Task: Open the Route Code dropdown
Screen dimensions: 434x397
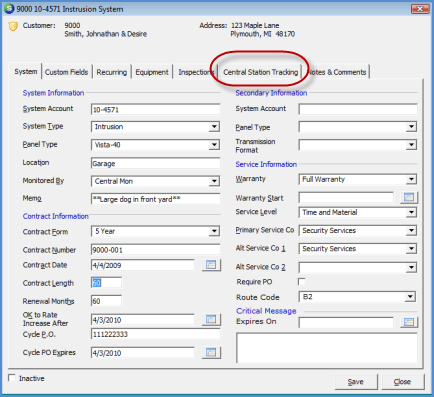Action: (x=410, y=296)
